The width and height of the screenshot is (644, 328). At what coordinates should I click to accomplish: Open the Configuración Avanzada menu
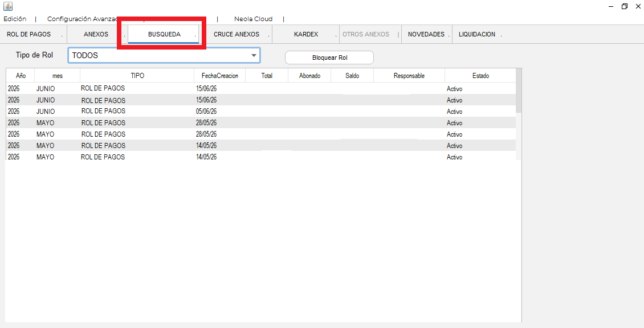(82, 19)
